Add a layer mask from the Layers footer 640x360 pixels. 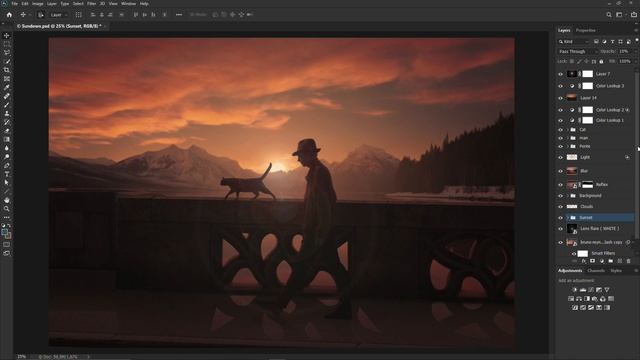(593, 261)
